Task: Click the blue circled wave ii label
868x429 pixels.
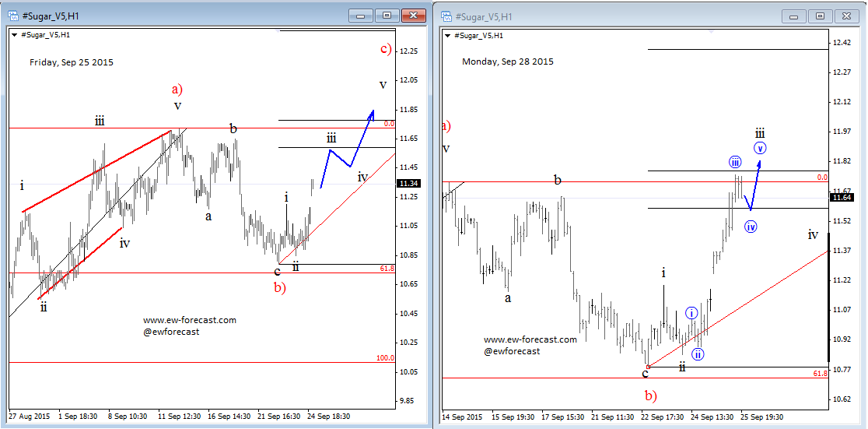Action: 698,354
